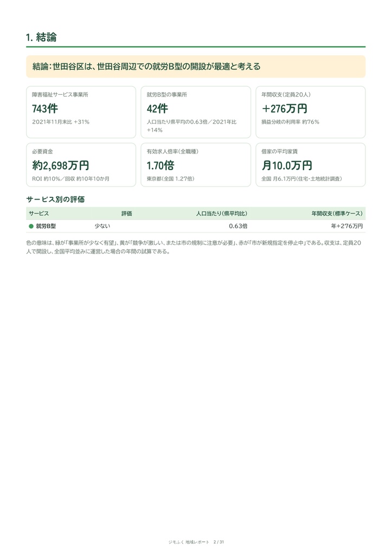Select the '1.70倍' value
The height and width of the screenshot is (555, 392).
point(160,165)
